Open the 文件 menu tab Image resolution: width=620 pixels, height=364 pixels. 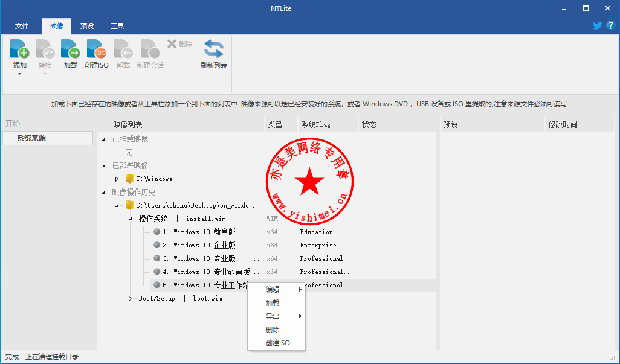point(22,26)
